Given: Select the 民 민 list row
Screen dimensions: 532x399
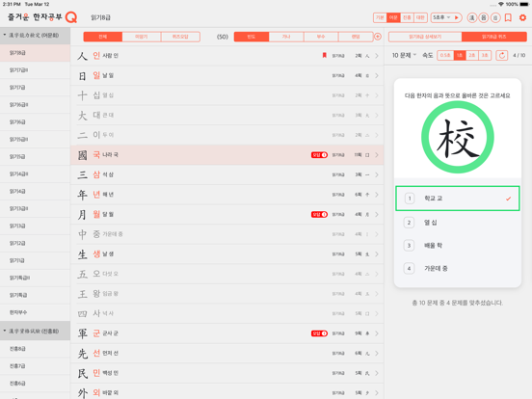Looking at the screenshot, I should [227, 373].
